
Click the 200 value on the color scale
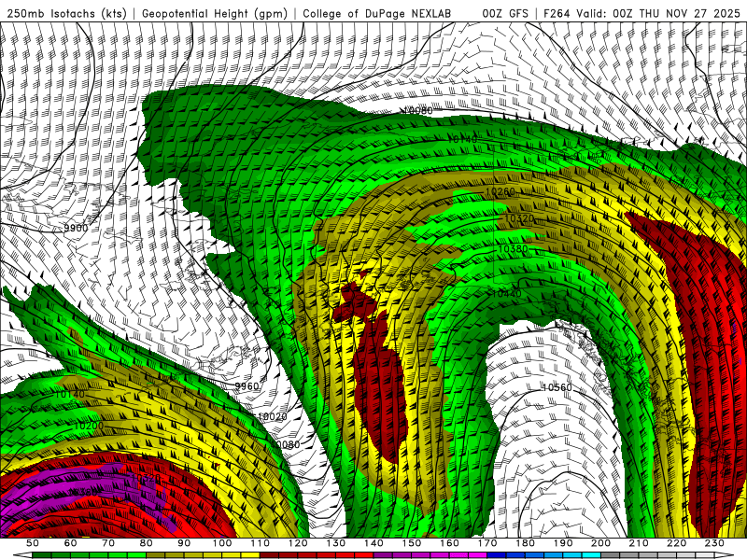(600, 543)
